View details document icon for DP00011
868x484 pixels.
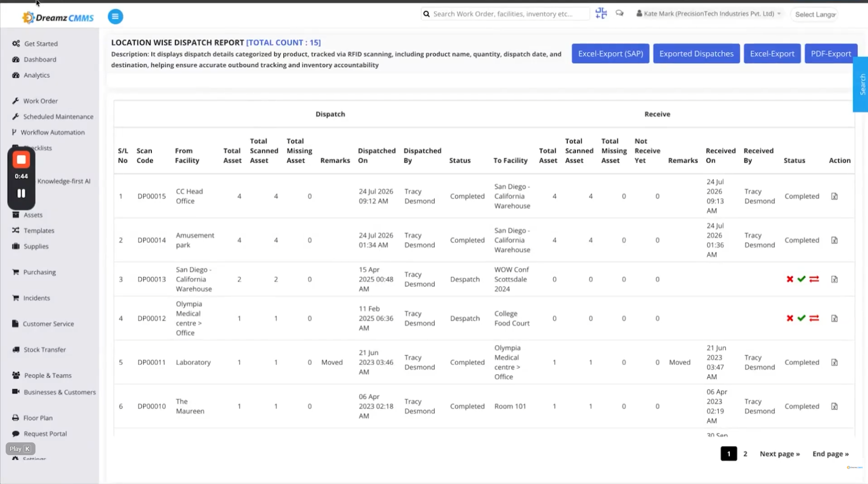pyautogui.click(x=834, y=362)
